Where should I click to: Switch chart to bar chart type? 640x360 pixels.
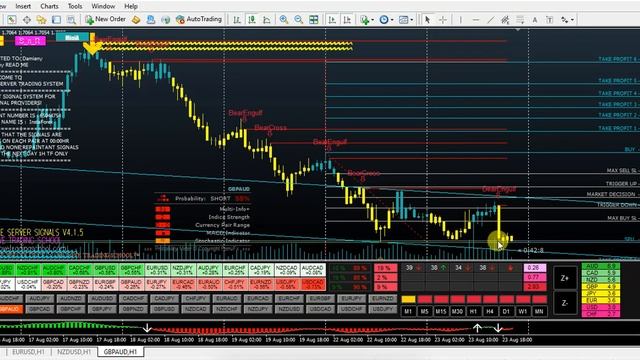click(237, 20)
